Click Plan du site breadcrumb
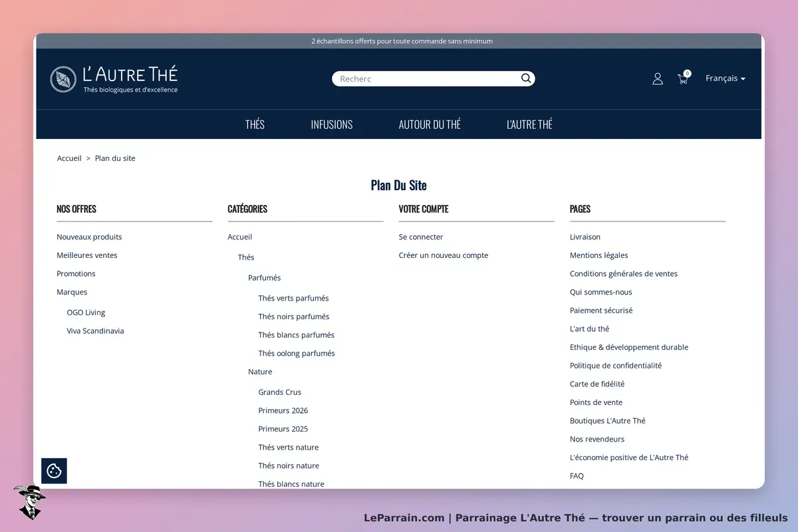Viewport: 798px width, 532px height. pos(115,158)
